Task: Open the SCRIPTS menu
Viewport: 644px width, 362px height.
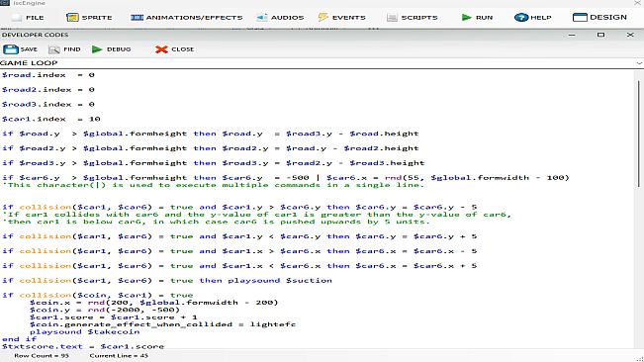Action: (419, 18)
